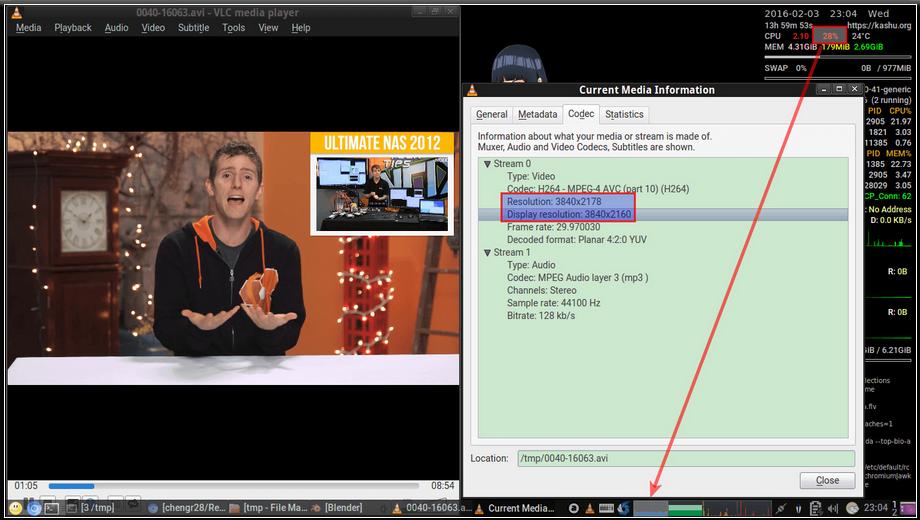
Task: Open the Video menu in VLC
Action: click(153, 28)
